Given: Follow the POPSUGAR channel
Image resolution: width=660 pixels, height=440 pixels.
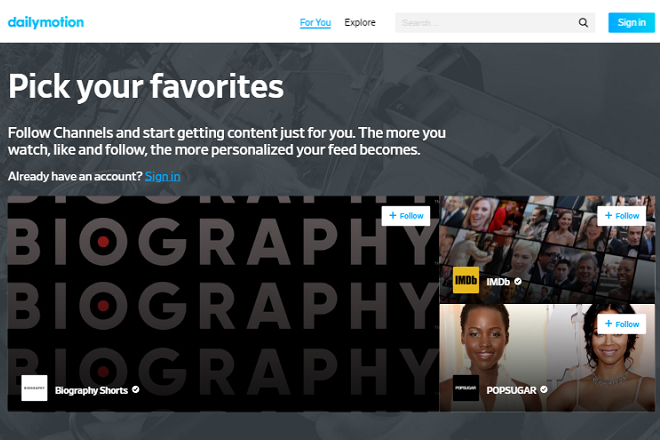Looking at the screenshot, I should (622, 324).
